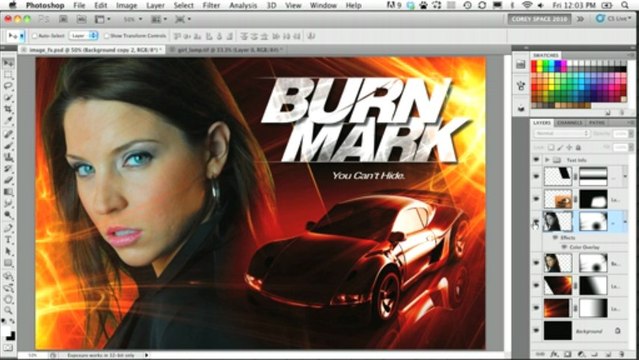The width and height of the screenshot is (639, 360).
Task: Click the COREY SPACE 2010 workspace button
Action: tap(539, 19)
